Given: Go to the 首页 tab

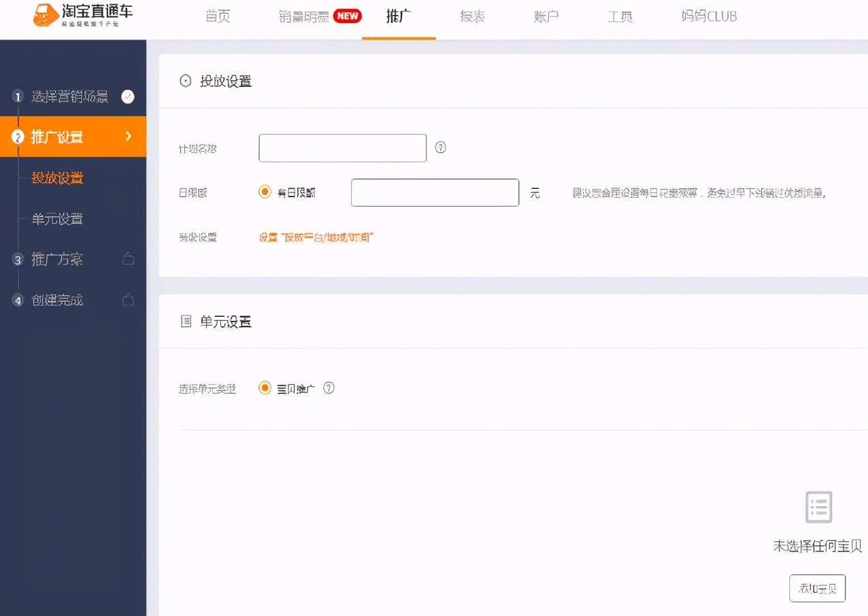Looking at the screenshot, I should (x=218, y=16).
